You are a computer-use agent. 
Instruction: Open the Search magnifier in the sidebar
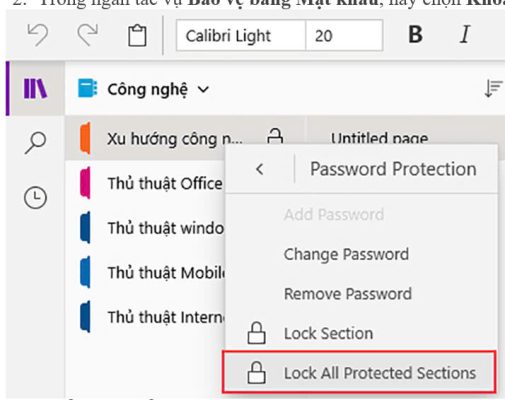(35, 142)
